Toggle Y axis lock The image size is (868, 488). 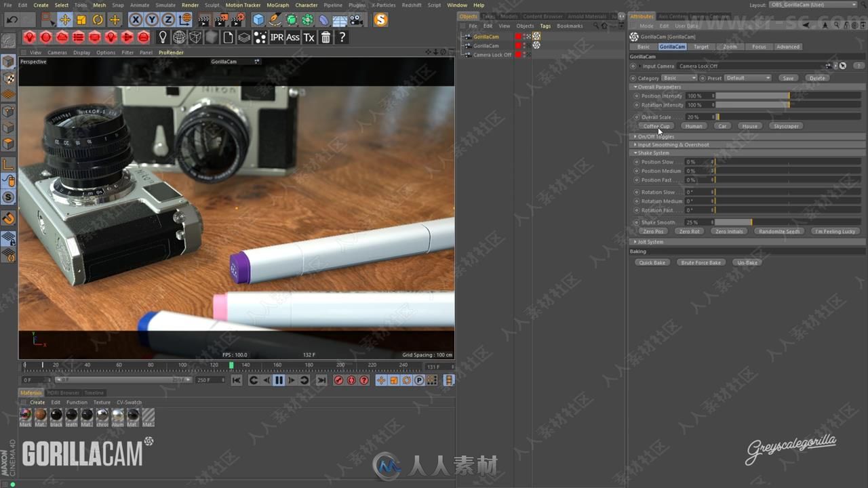[152, 20]
